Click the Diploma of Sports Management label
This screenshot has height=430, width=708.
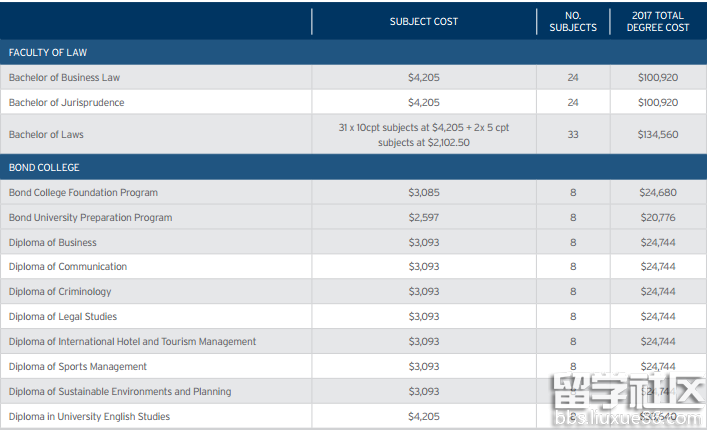click(78, 366)
